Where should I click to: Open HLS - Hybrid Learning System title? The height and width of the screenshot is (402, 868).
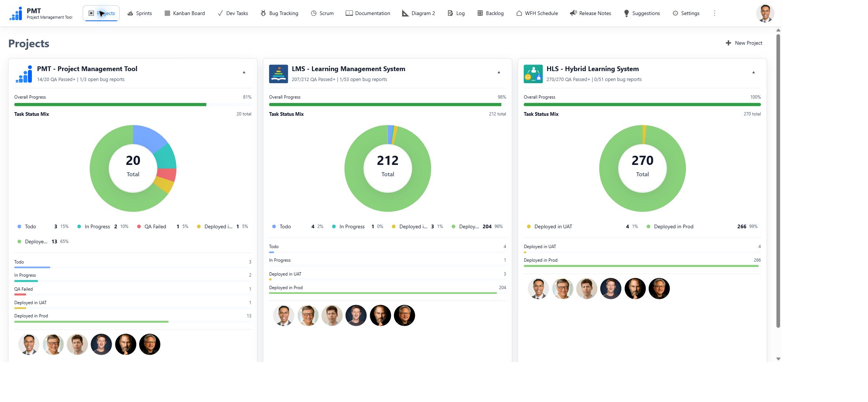click(592, 69)
